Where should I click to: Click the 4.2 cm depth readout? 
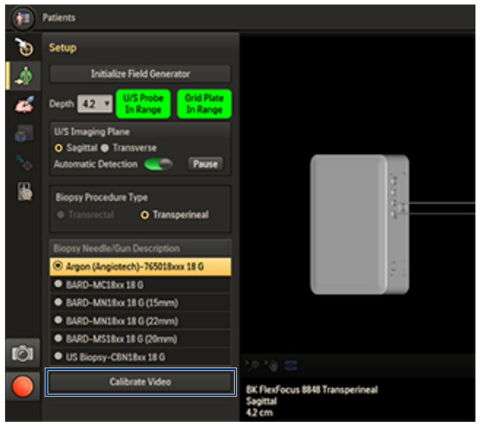point(259,412)
